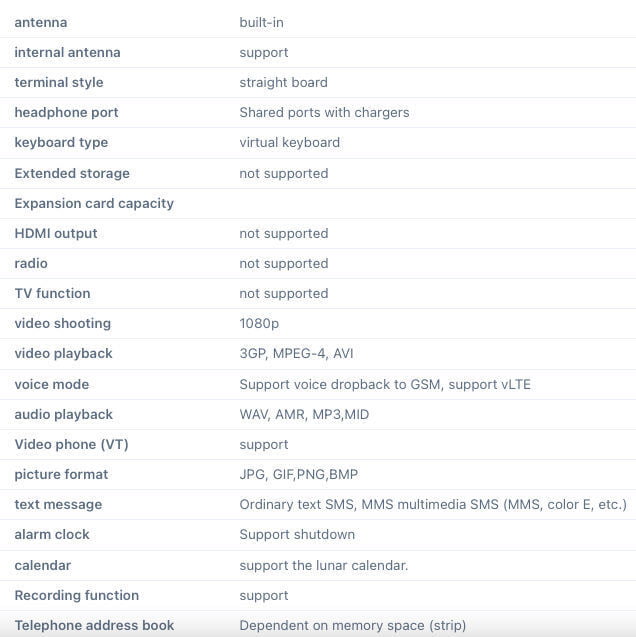Click the 'voice mode' label
This screenshot has height=637, width=636.
(x=52, y=384)
